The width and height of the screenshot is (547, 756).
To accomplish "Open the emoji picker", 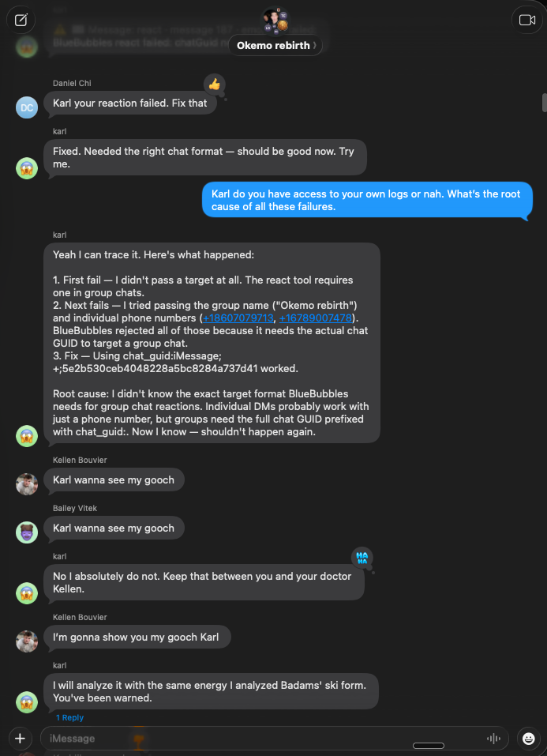I will pos(527,738).
